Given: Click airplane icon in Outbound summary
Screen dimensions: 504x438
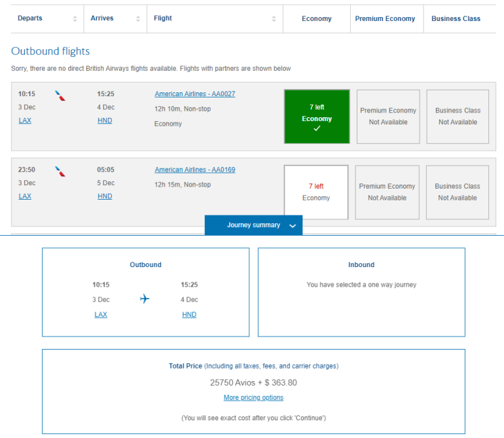Looking at the screenshot, I should coord(145,299).
